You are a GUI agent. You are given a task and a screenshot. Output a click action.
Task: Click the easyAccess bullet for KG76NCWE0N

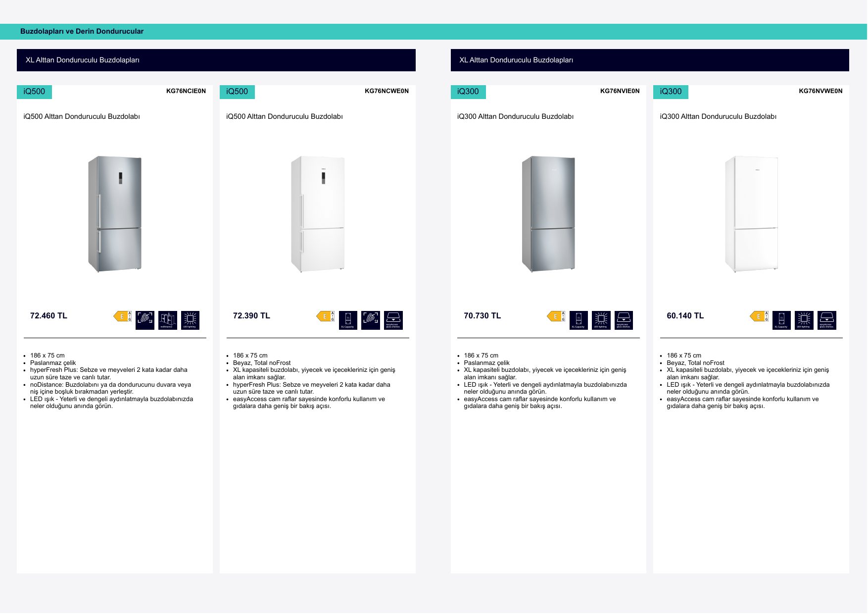point(309,403)
